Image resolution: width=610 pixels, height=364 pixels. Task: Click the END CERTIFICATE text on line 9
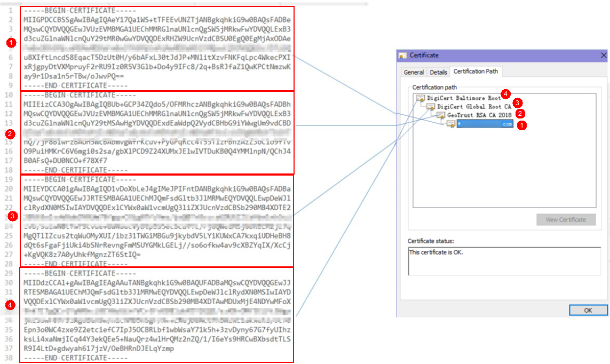(x=75, y=85)
